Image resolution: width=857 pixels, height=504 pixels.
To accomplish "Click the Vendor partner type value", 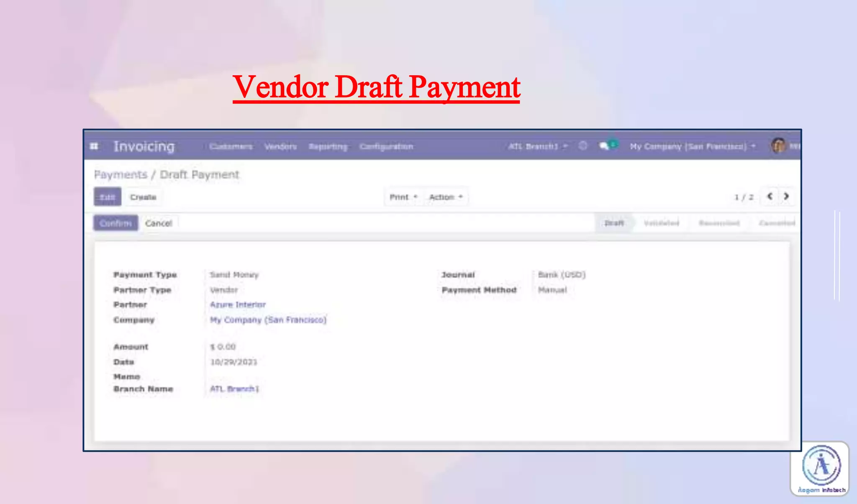I will click(x=224, y=290).
